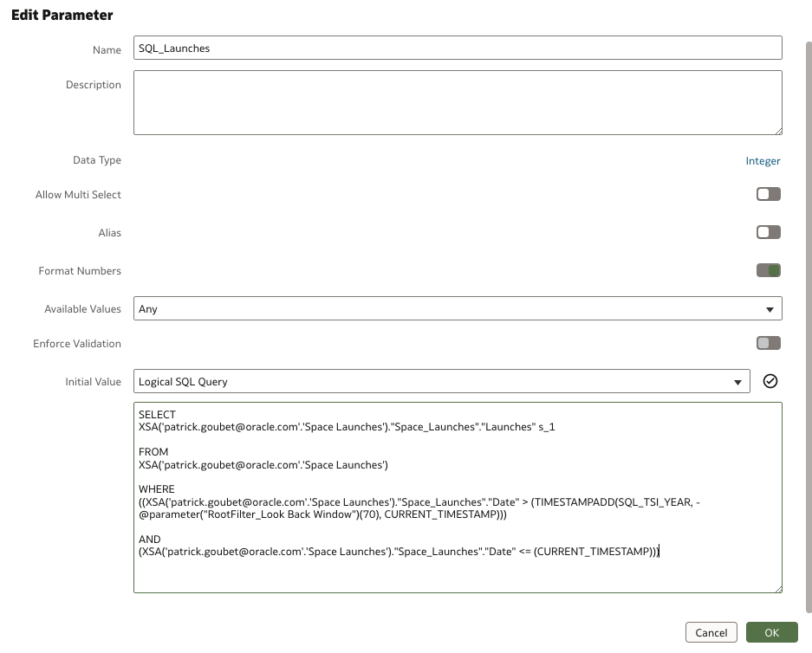Click the resize grip on the SQL query box
812x653 pixels.
(x=778, y=589)
